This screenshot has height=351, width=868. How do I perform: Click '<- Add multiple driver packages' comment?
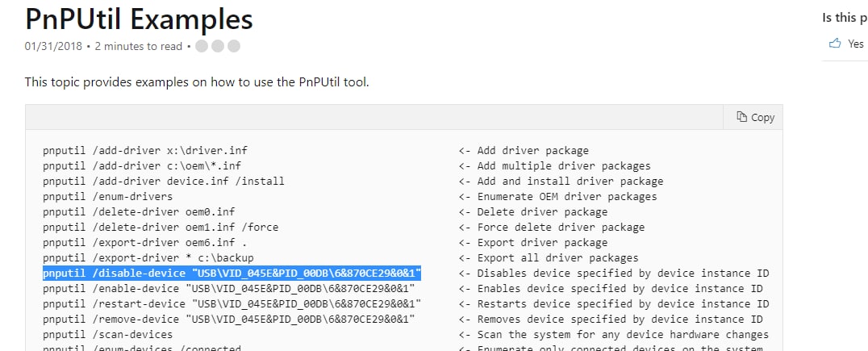[x=555, y=165]
